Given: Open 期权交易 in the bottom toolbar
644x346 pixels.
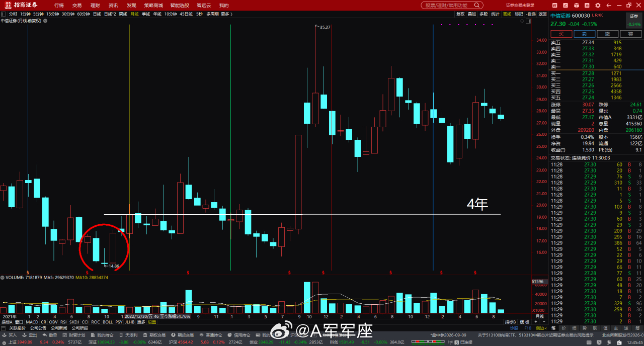Looking at the screenshot, I should point(154,335).
